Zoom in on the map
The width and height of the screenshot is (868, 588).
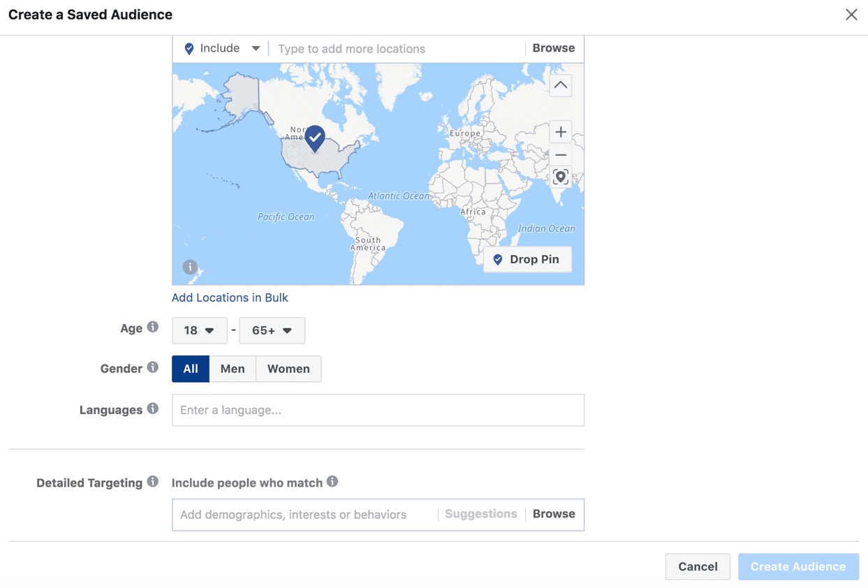click(560, 132)
